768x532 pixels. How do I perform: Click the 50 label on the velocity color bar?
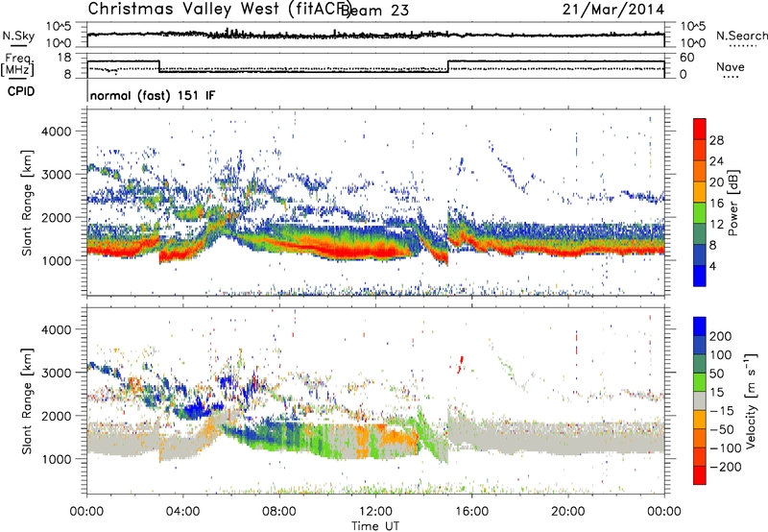(x=716, y=374)
